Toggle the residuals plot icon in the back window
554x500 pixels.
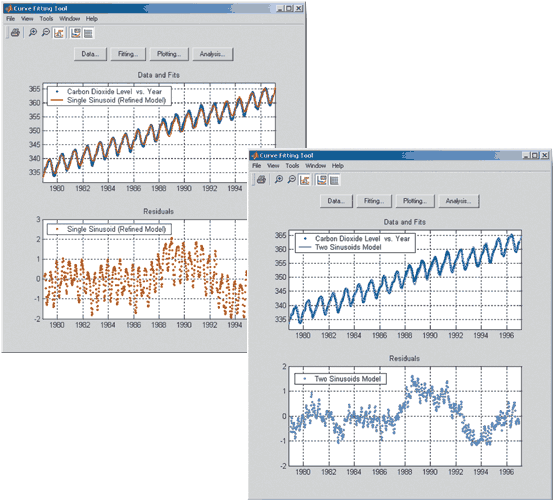[76, 33]
